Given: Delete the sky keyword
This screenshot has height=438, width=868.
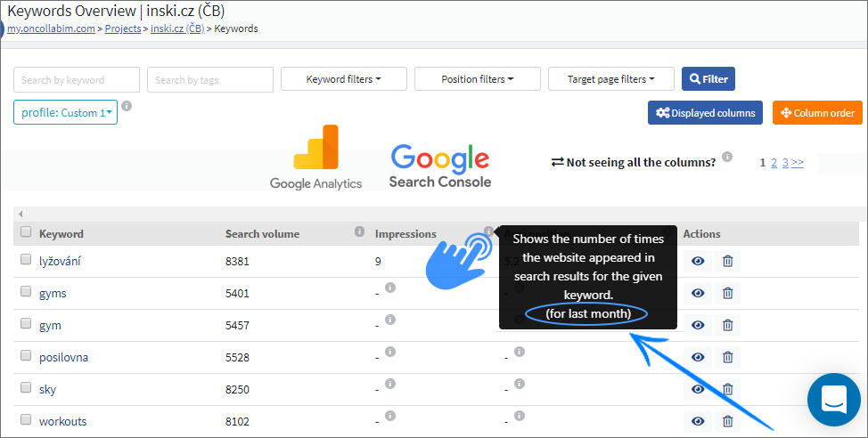Looking at the screenshot, I should click(727, 389).
